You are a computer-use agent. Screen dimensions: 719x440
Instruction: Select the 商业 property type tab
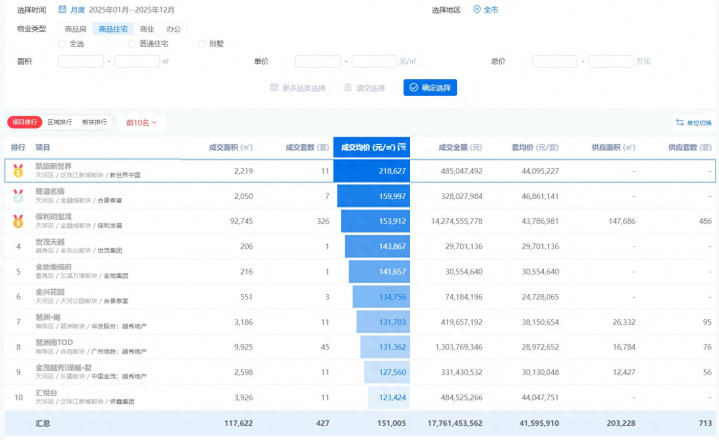point(147,29)
